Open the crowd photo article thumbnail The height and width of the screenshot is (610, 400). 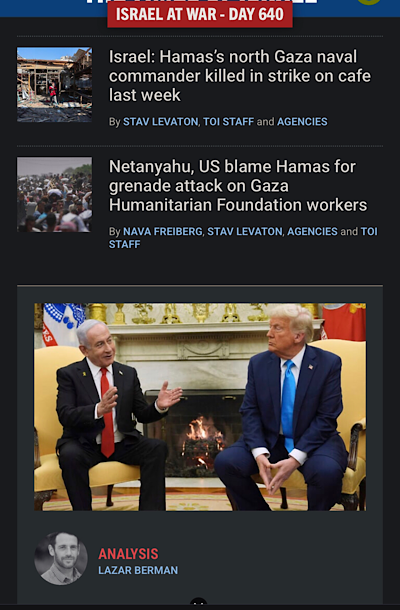pos(54,195)
